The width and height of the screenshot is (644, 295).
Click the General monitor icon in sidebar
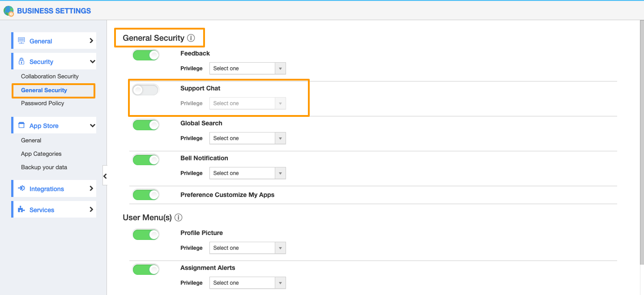[21, 41]
